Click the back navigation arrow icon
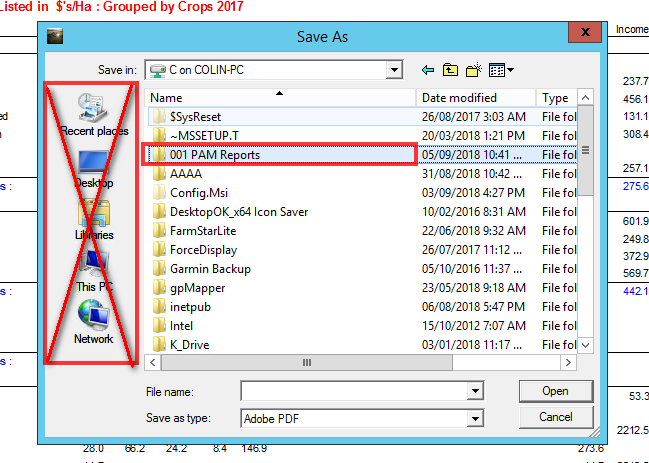 (x=428, y=70)
